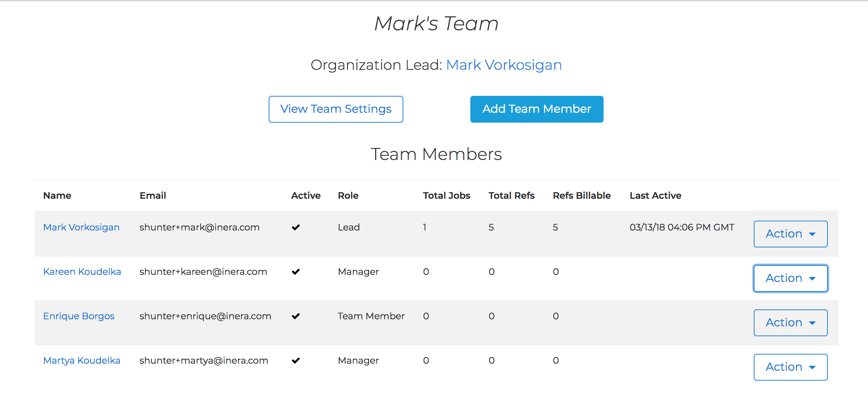868x394 pixels.
Task: Click the active checkmark in Martya Koudelka's row
Action: click(296, 361)
